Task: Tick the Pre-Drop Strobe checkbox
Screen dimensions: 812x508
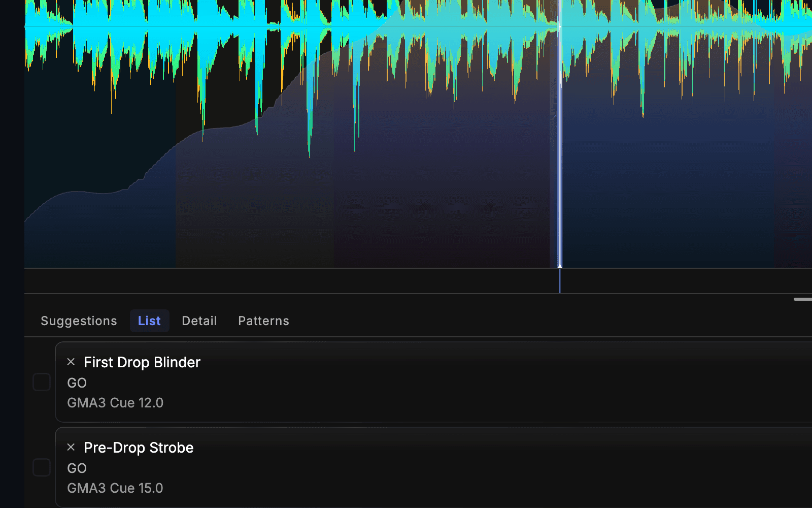Action: click(x=42, y=467)
